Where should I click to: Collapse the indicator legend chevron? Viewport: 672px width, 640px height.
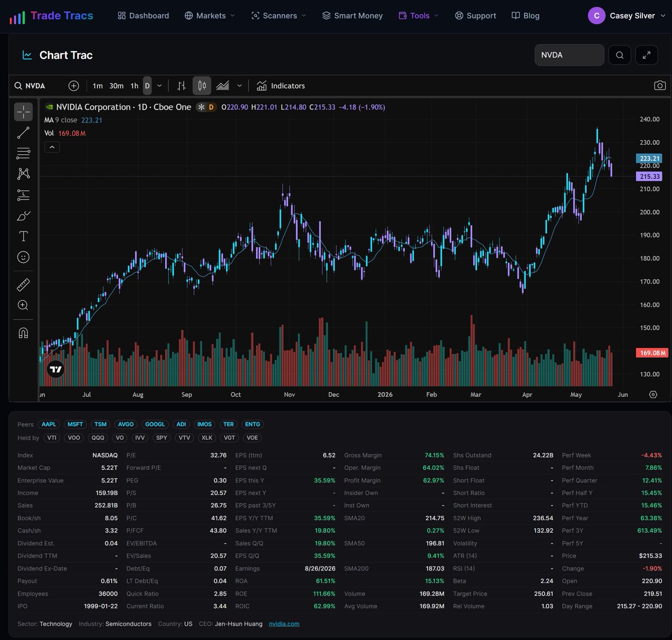(x=52, y=147)
